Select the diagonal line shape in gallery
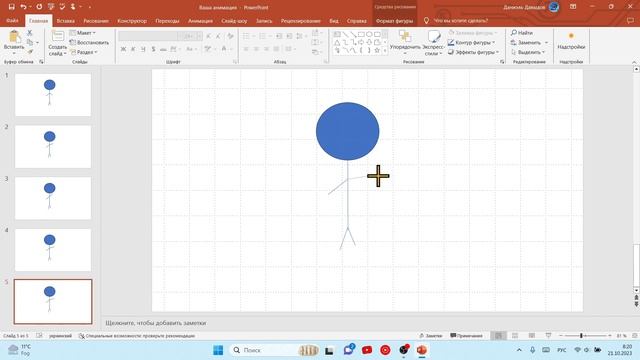The height and width of the screenshot is (360, 640). pos(345,34)
